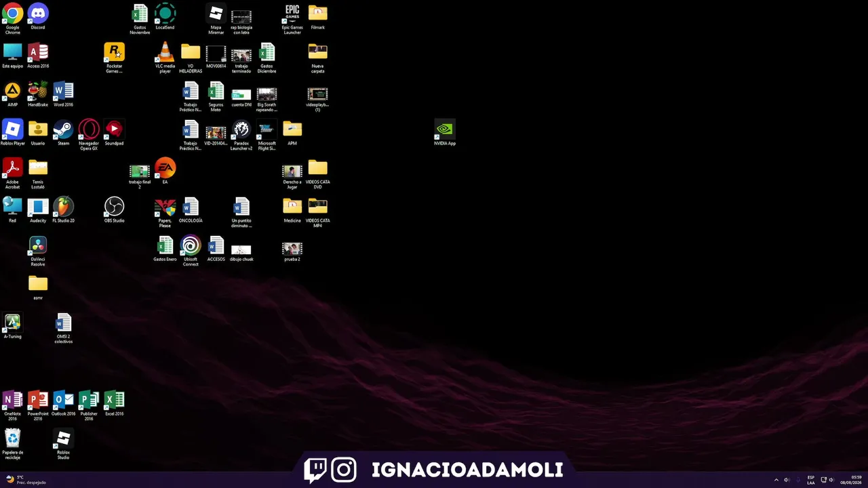868x488 pixels.
Task: Click the Roblox Studio shortcut
Action: pos(63,439)
